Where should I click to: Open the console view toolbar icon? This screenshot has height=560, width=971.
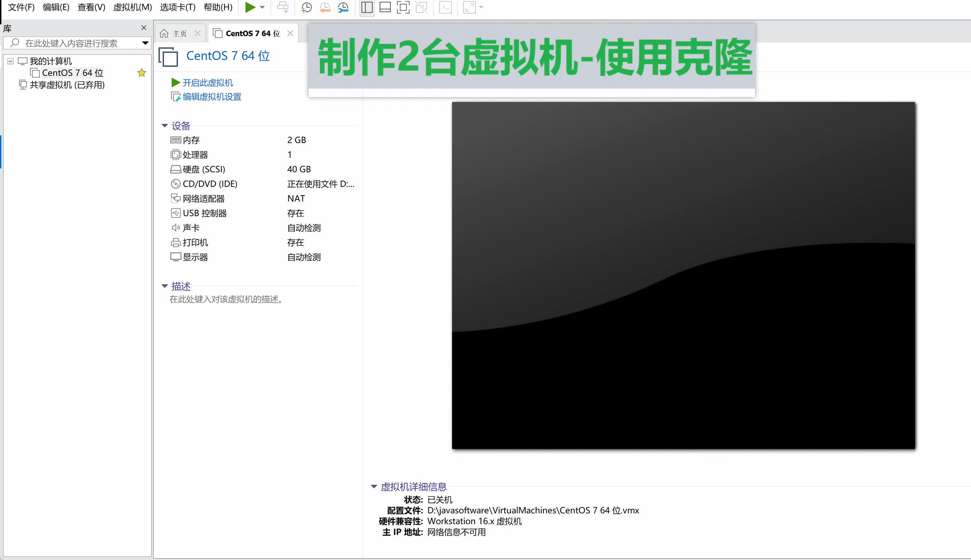445,7
